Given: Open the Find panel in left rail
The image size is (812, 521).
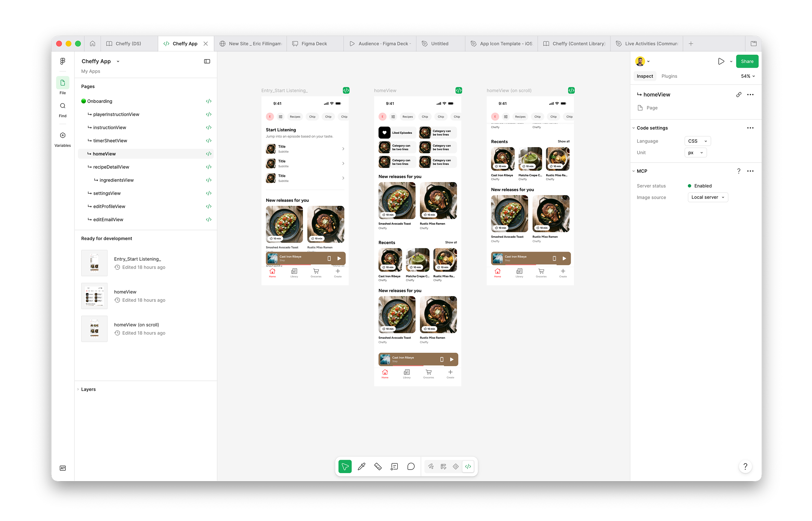Looking at the screenshot, I should click(x=63, y=110).
